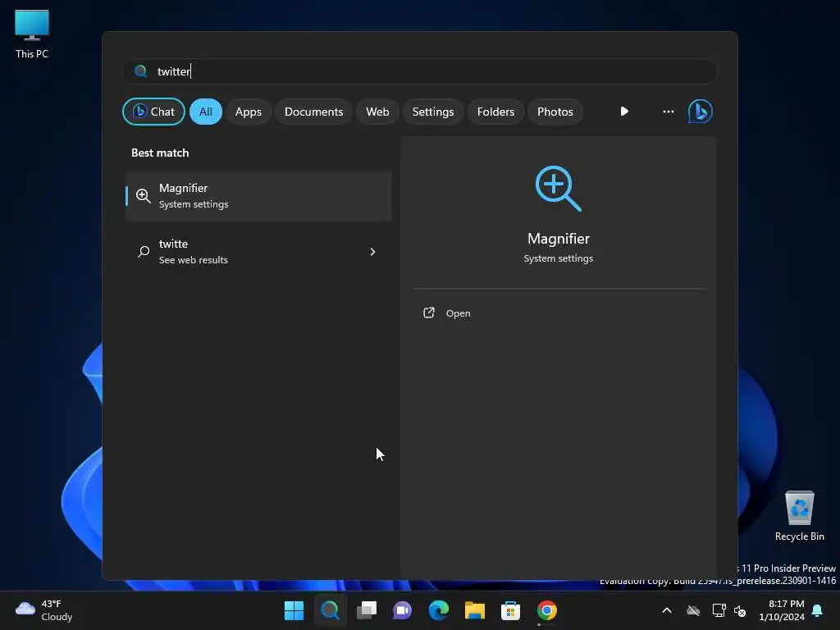Viewport: 840px width, 630px height.
Task: Select the twitte web results row
Action: click(258, 252)
